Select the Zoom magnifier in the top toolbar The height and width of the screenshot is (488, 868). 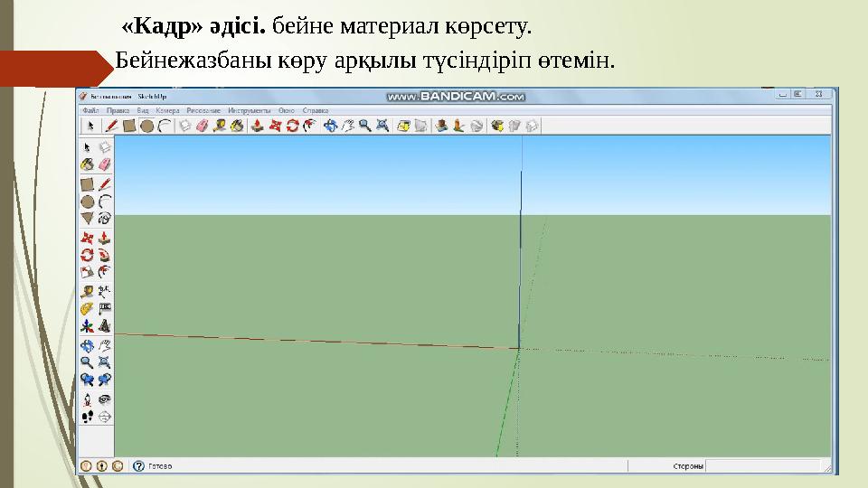coord(364,127)
